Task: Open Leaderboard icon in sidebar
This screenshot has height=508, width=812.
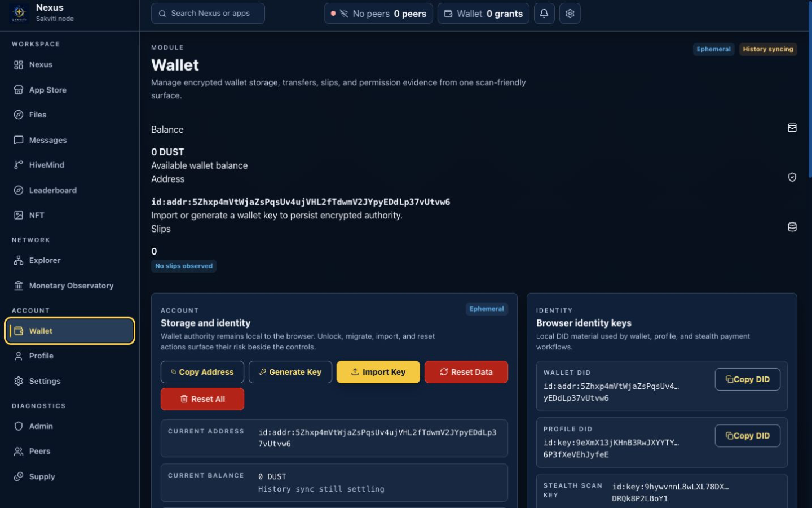Action: pos(19,190)
